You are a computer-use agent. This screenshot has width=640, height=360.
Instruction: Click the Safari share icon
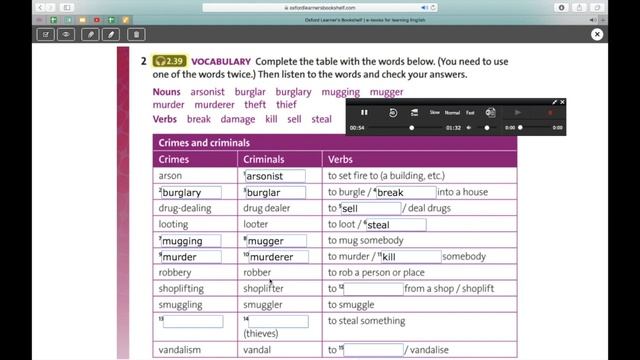579,7
